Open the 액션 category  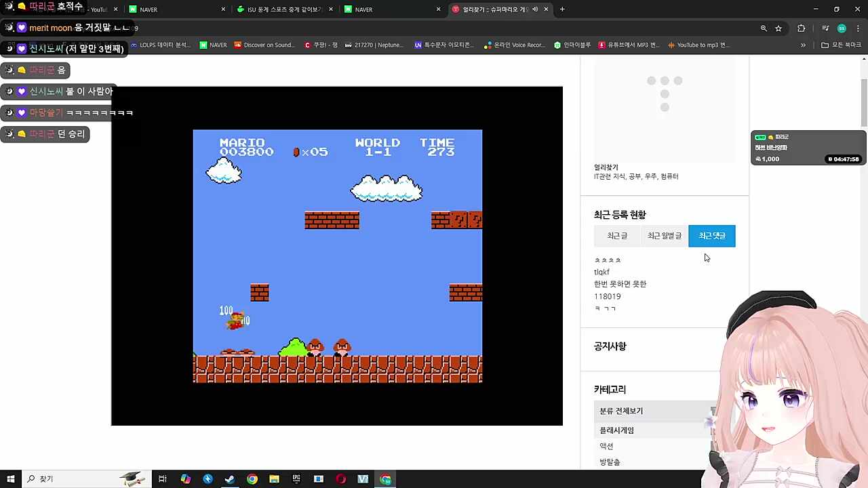[x=606, y=446]
